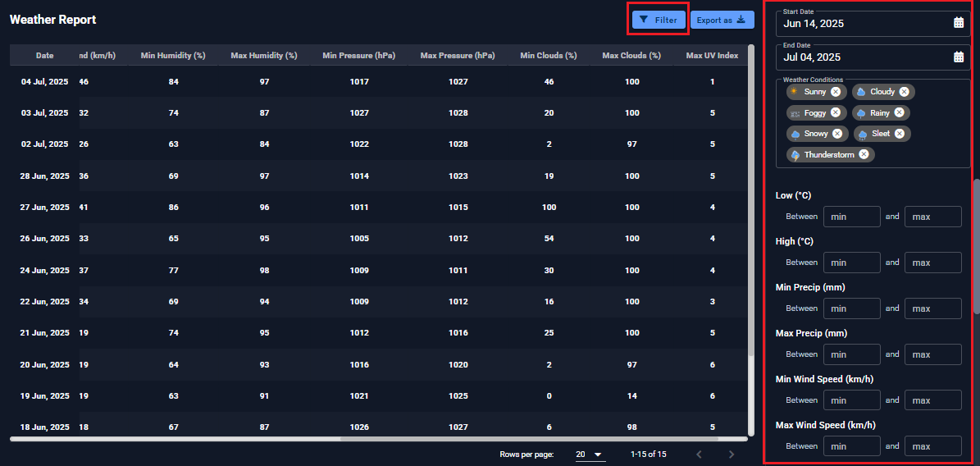Click the Weather Report heading
This screenshot has width=980, height=466.
(52, 20)
